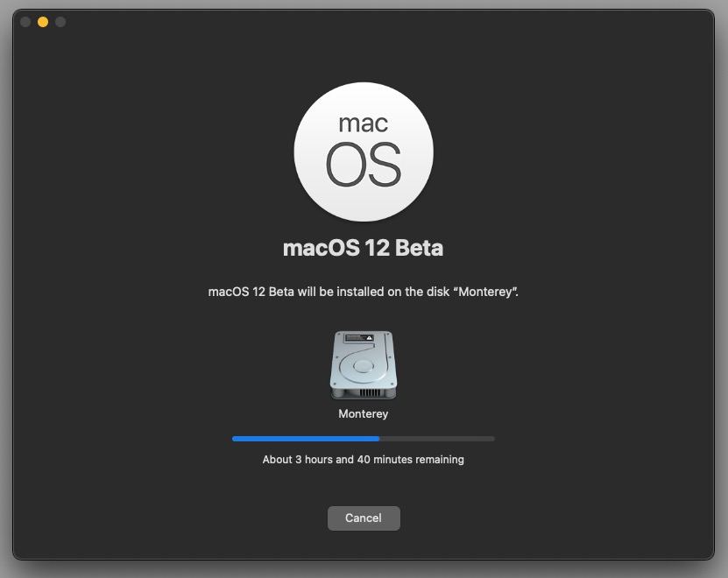Click the word mac inside the logo
This screenshot has width=728, height=578.
coord(363,123)
